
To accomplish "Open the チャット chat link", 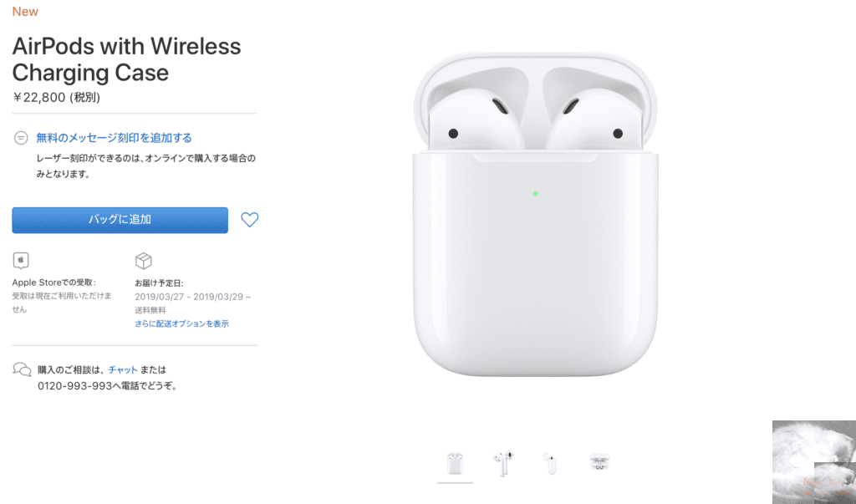I will tap(123, 369).
